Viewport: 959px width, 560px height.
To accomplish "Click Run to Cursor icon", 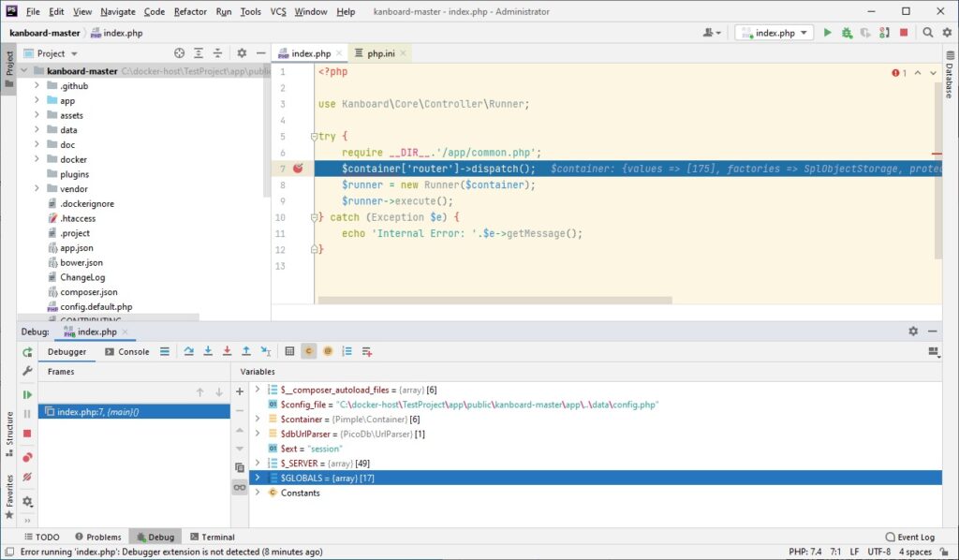I will [265, 351].
